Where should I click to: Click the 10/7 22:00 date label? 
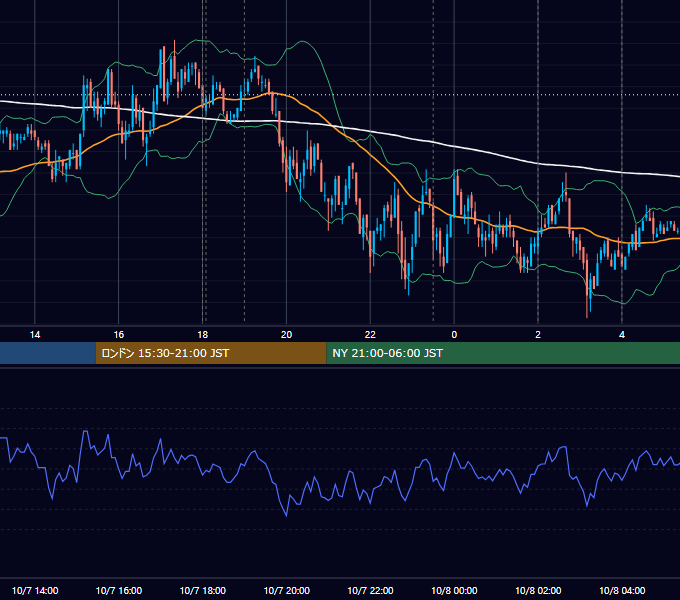click(x=370, y=590)
